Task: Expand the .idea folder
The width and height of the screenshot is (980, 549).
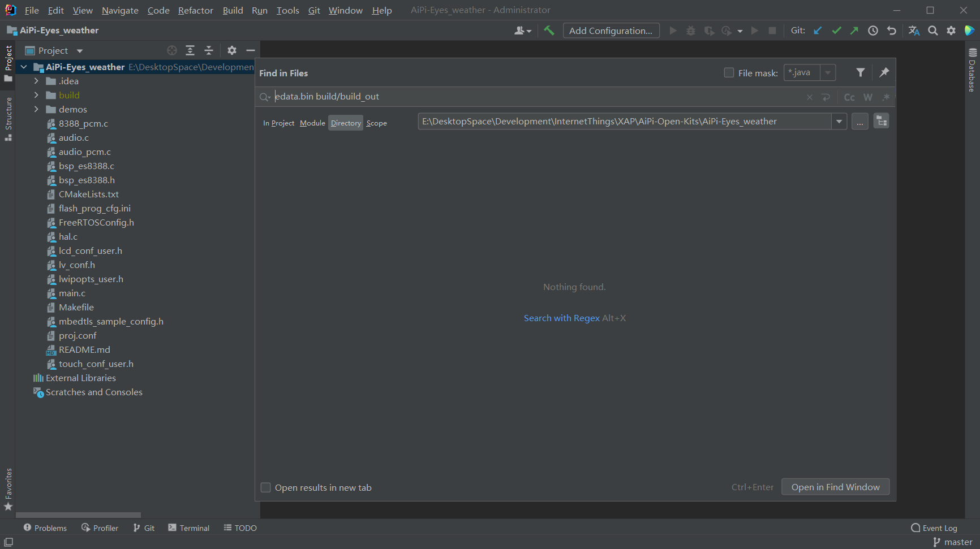Action: click(36, 81)
